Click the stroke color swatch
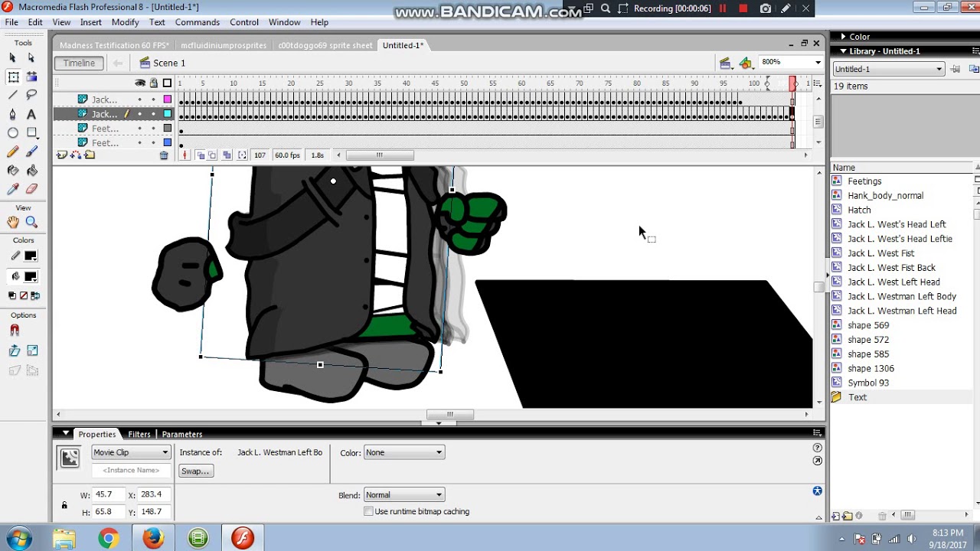The width and height of the screenshot is (980, 551). [31, 256]
